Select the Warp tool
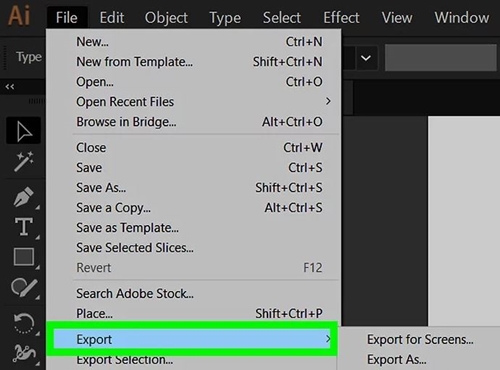 coord(24,353)
